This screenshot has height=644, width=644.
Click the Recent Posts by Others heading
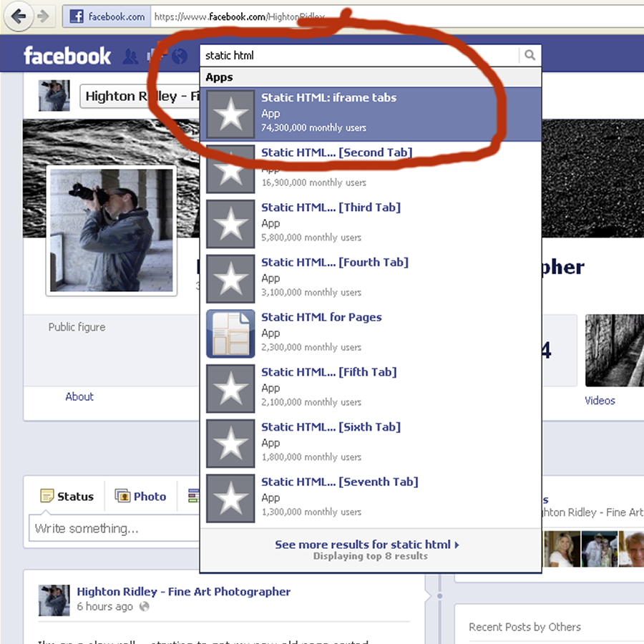(525, 627)
